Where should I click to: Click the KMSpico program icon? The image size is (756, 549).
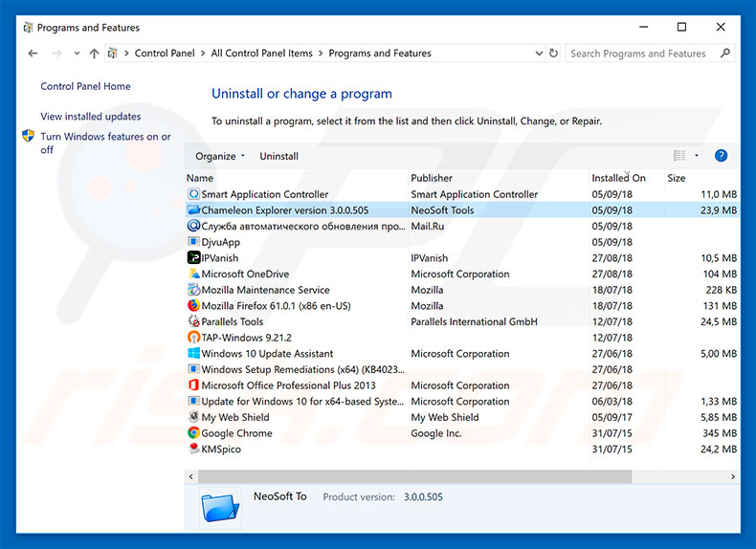point(193,450)
